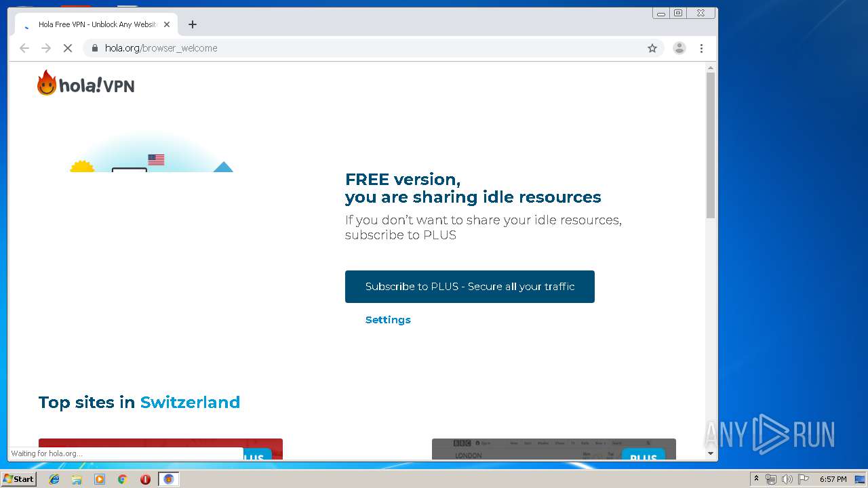Open the Chrome profile avatar
868x488 pixels.
[x=679, y=48]
